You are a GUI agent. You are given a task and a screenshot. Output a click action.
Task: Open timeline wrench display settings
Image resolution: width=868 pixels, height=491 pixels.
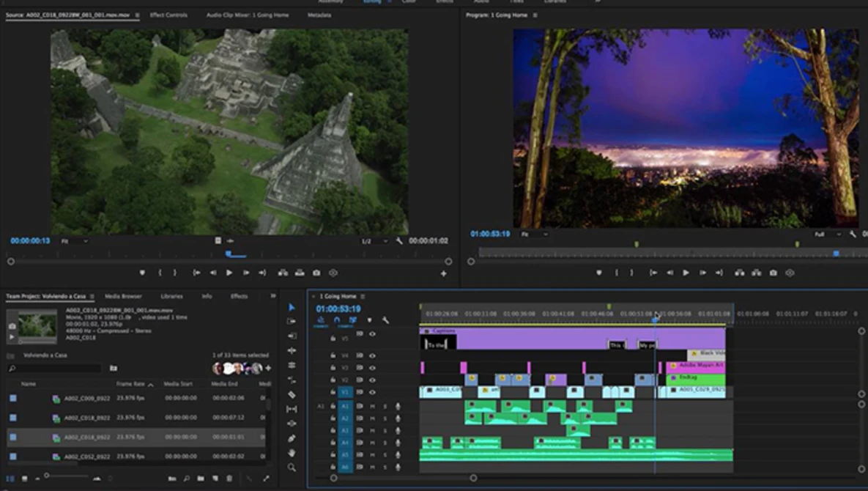386,320
